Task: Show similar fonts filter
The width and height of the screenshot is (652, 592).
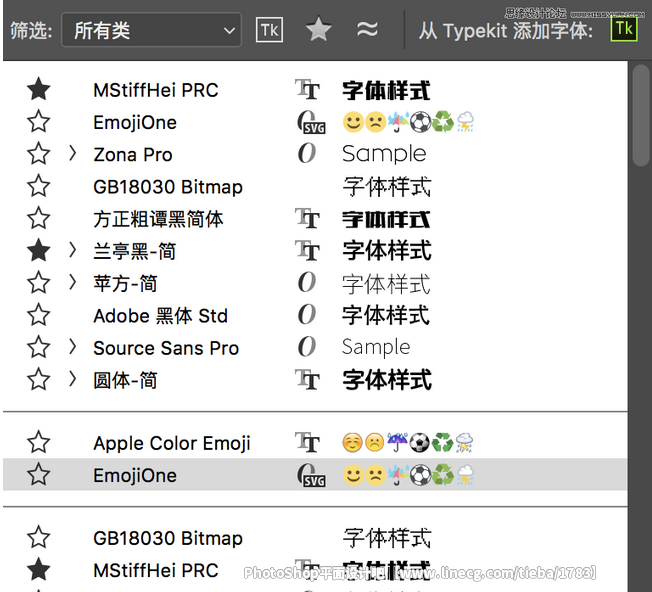Action: (368, 30)
